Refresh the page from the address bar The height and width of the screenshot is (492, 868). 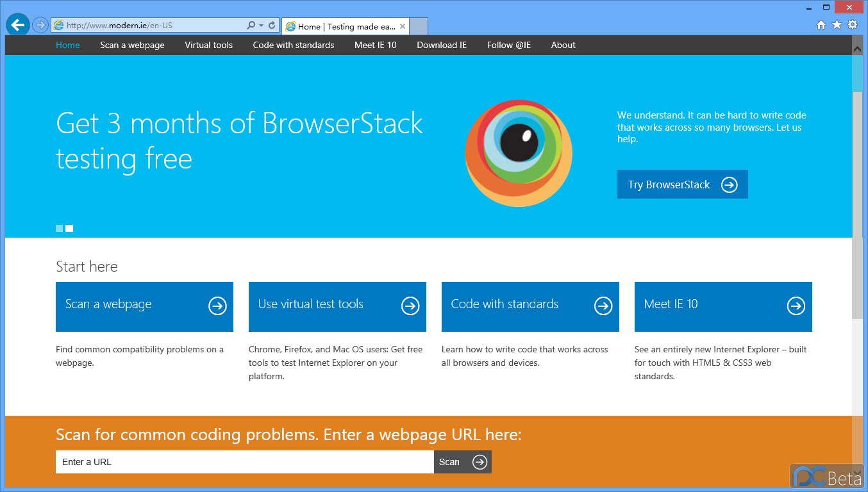[x=272, y=26]
